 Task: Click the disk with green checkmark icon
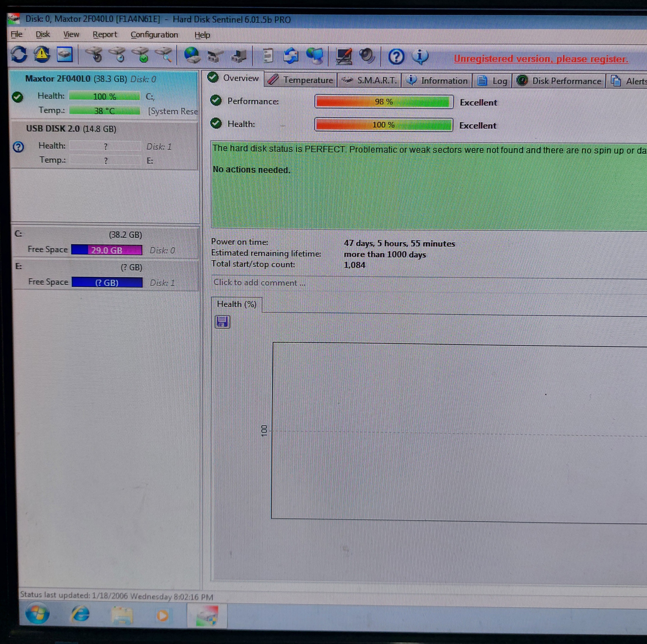point(141,55)
